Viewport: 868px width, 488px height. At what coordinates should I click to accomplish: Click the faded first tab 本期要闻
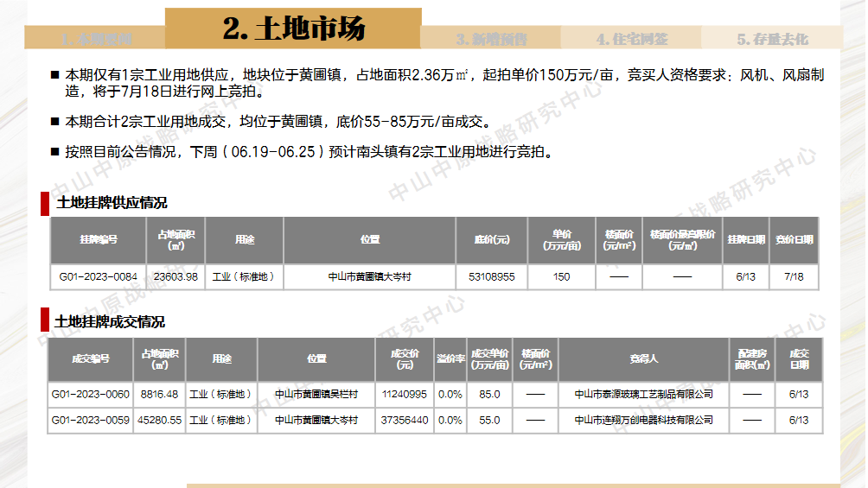(x=96, y=39)
